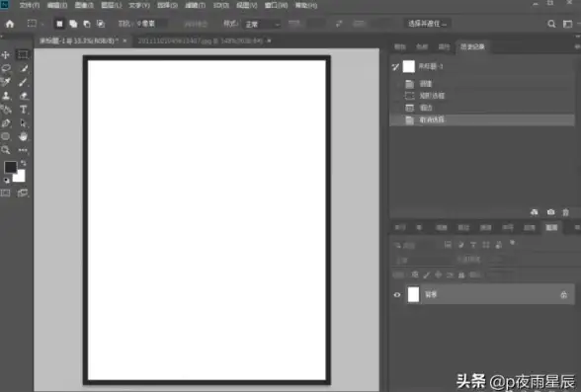The image size is (581, 392).
Task: Toggle lock position icon
Action: coord(439,274)
